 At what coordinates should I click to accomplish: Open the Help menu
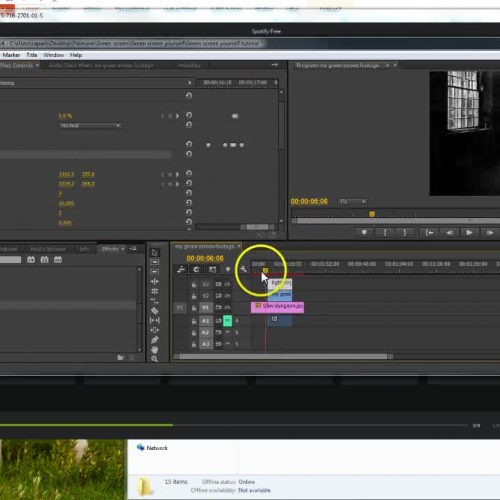tap(76, 55)
